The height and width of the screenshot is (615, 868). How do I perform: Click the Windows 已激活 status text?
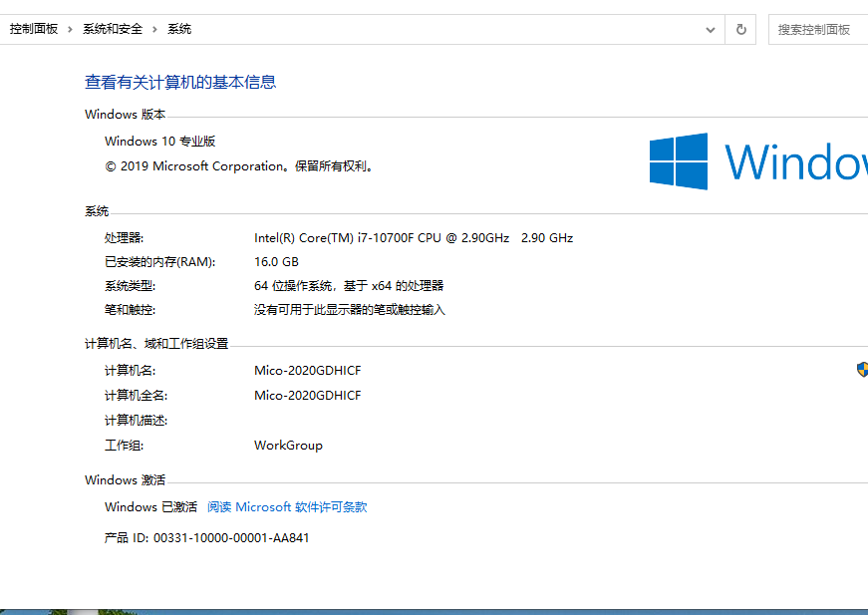(150, 507)
